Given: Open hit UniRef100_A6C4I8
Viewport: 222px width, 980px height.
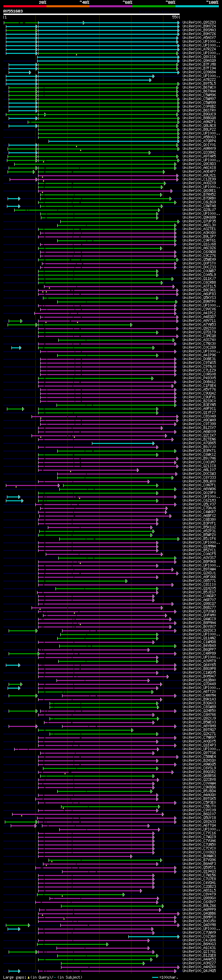Looking at the screenshot, I should [199, 168].
